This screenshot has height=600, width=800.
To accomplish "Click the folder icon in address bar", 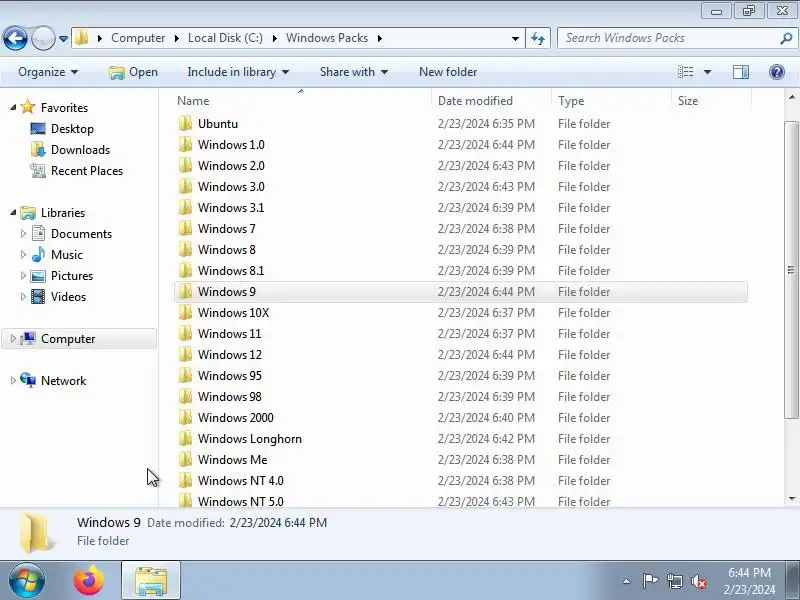I will click(82, 38).
